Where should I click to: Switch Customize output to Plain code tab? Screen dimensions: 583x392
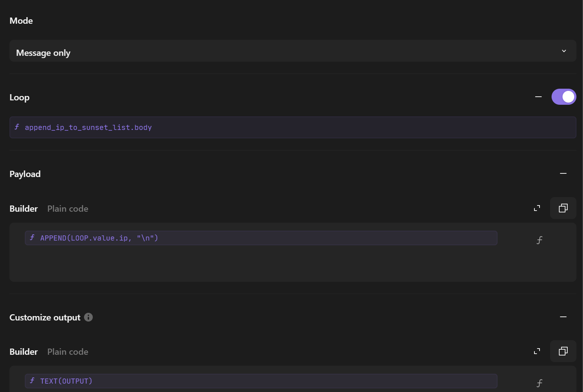pos(68,352)
